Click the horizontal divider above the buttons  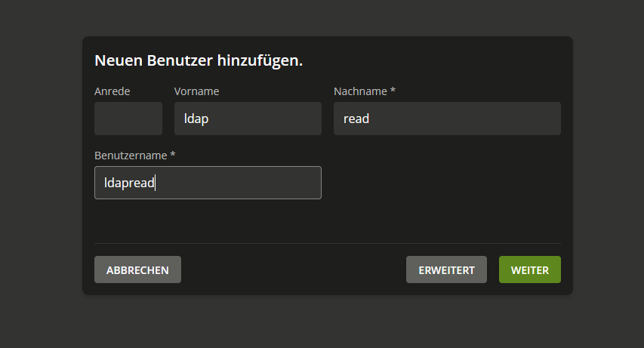tap(327, 243)
